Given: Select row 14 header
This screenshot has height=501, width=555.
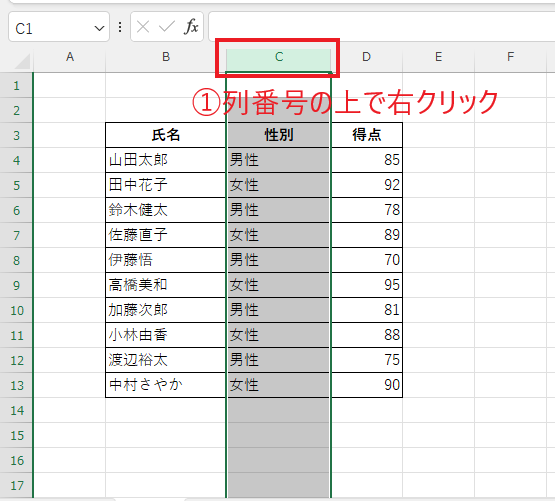Looking at the screenshot, I should click(16, 410).
